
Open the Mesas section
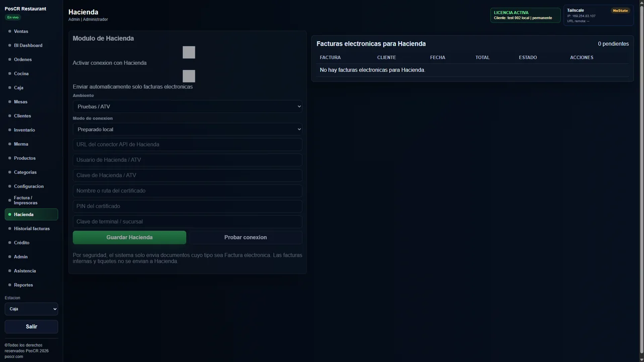pyautogui.click(x=31, y=102)
